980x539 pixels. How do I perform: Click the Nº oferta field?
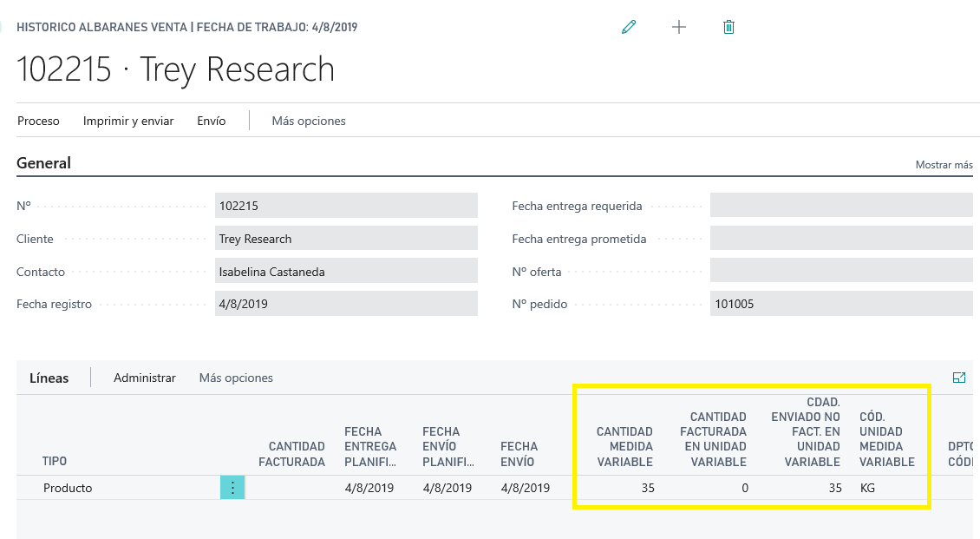(x=841, y=272)
